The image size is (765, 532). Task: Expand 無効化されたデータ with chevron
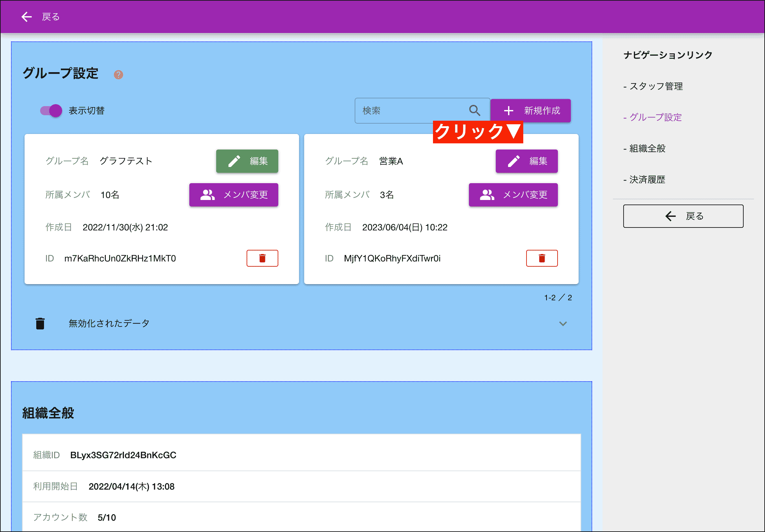[x=563, y=324]
